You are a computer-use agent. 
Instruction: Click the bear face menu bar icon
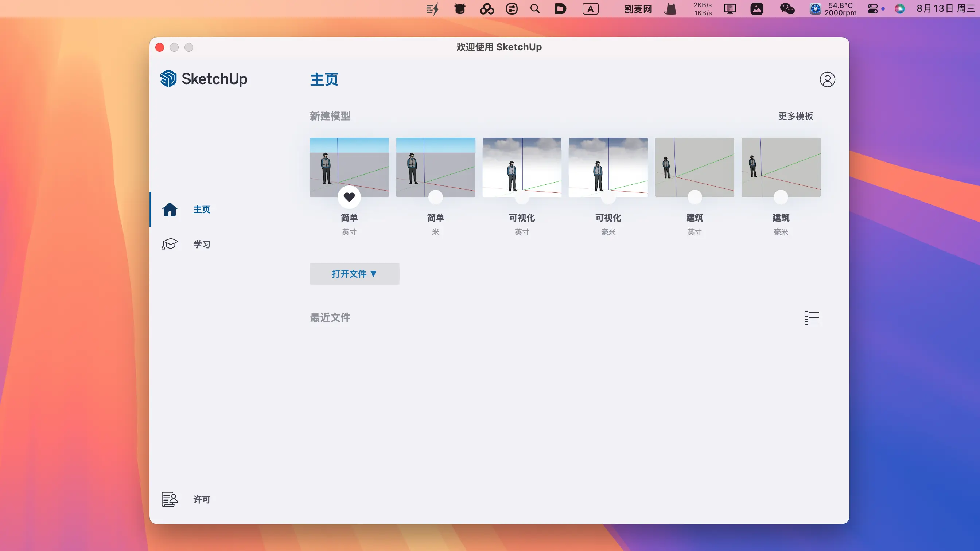point(460,9)
